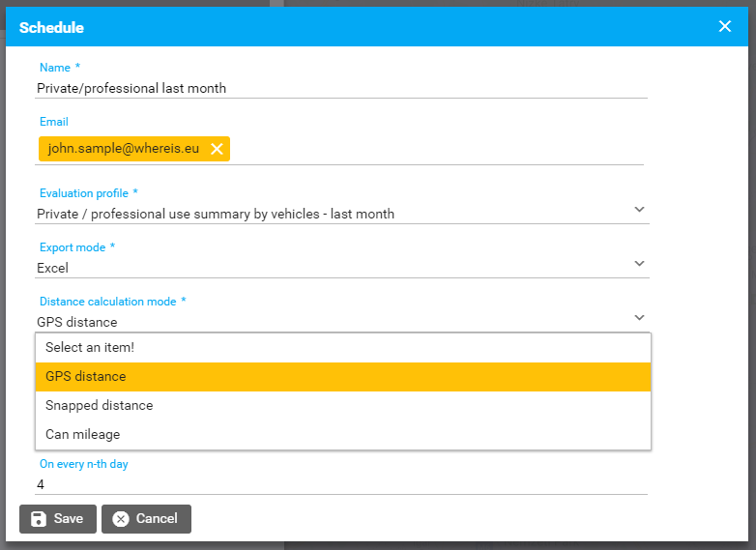Click the empty area of the Email field

click(x=435, y=149)
